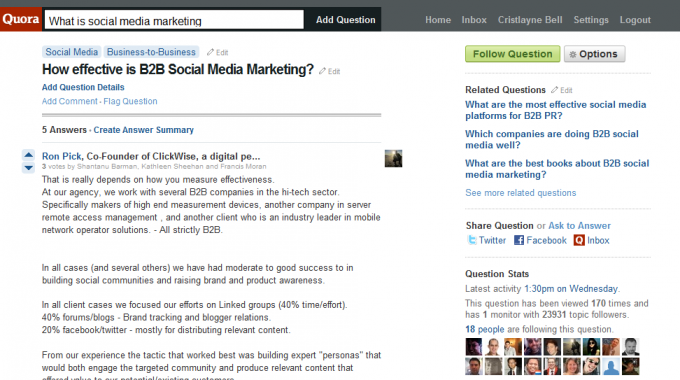The height and width of the screenshot is (380, 680).
Task: Click the question title heading
Action: pyautogui.click(x=178, y=69)
